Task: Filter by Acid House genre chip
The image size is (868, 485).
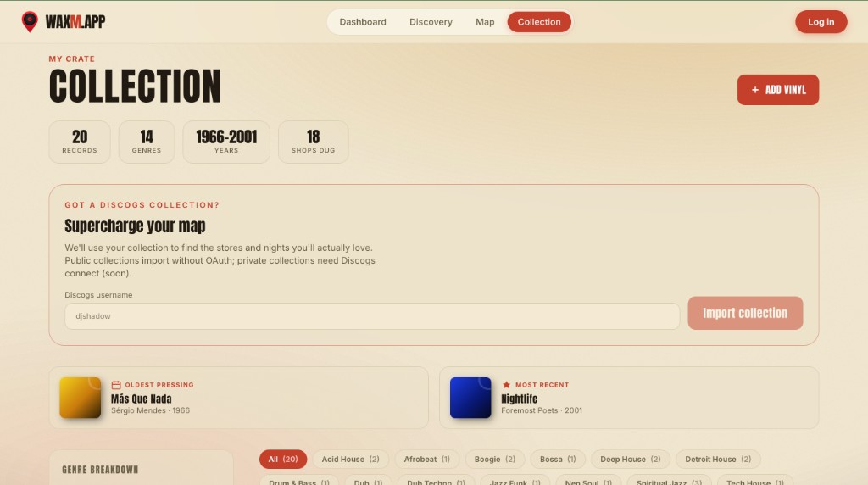Action: 350,460
